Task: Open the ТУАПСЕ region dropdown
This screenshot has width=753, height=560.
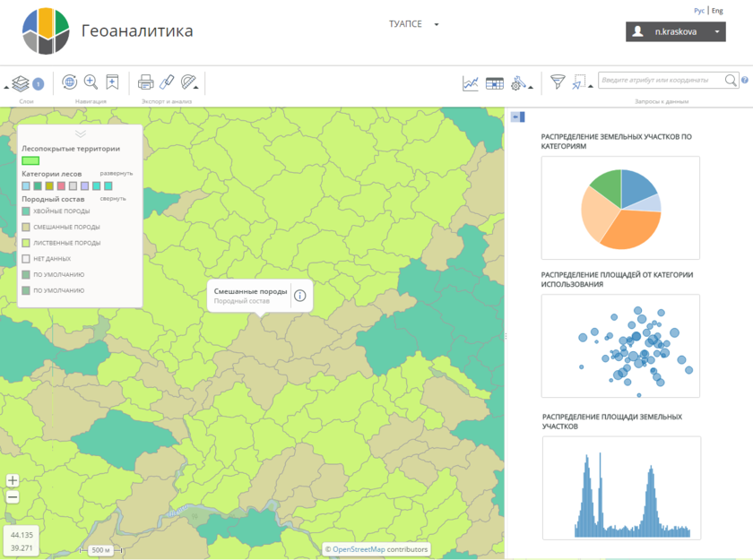Action: [413, 24]
